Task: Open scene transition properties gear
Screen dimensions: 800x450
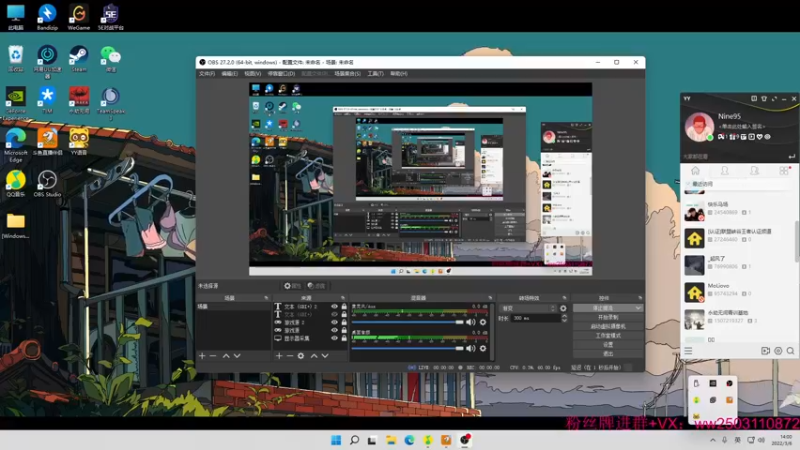Action: click(563, 308)
